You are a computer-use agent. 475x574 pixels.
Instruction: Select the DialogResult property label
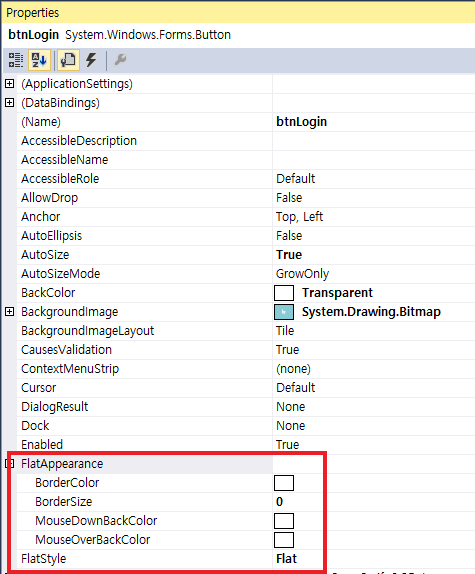pyautogui.click(x=55, y=407)
